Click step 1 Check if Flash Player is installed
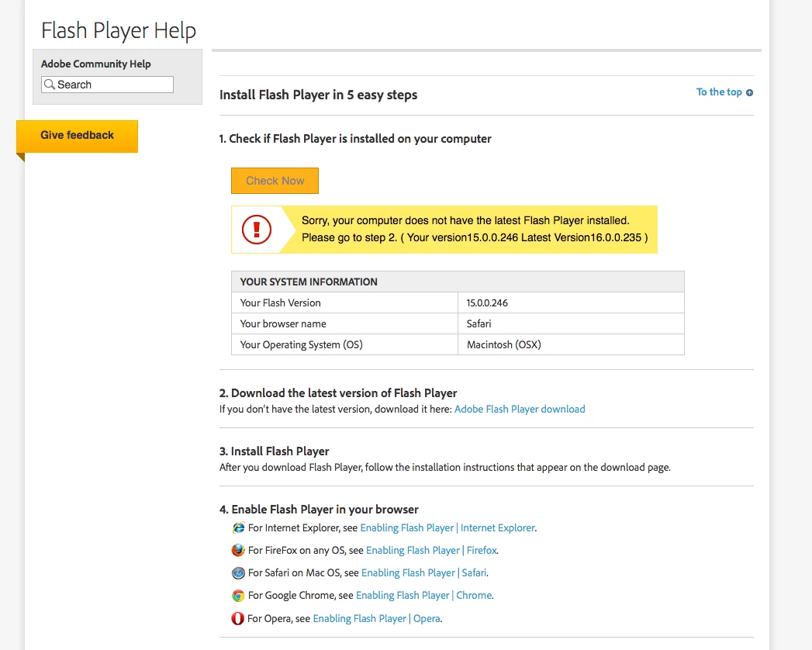This screenshot has height=650, width=812. (x=355, y=139)
